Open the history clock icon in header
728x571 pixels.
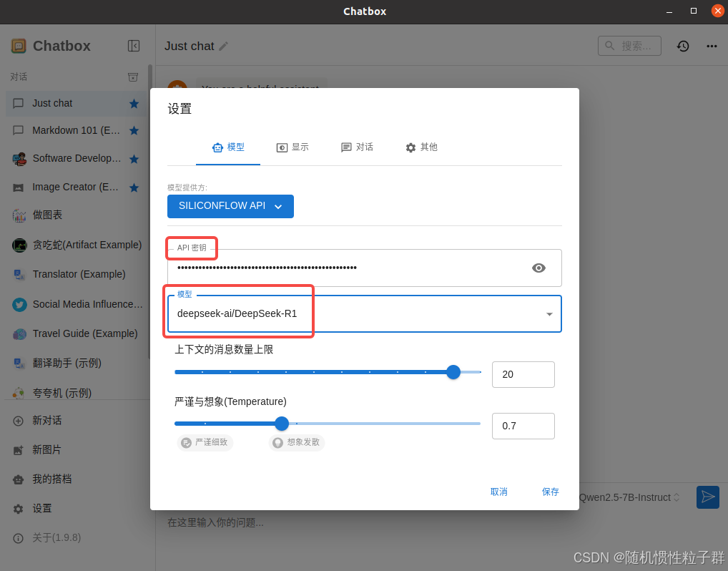pos(683,46)
